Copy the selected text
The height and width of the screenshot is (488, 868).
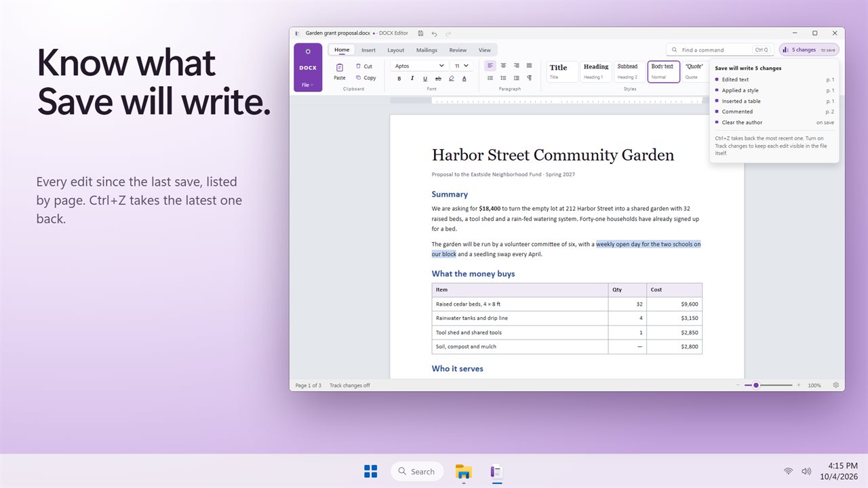click(366, 78)
